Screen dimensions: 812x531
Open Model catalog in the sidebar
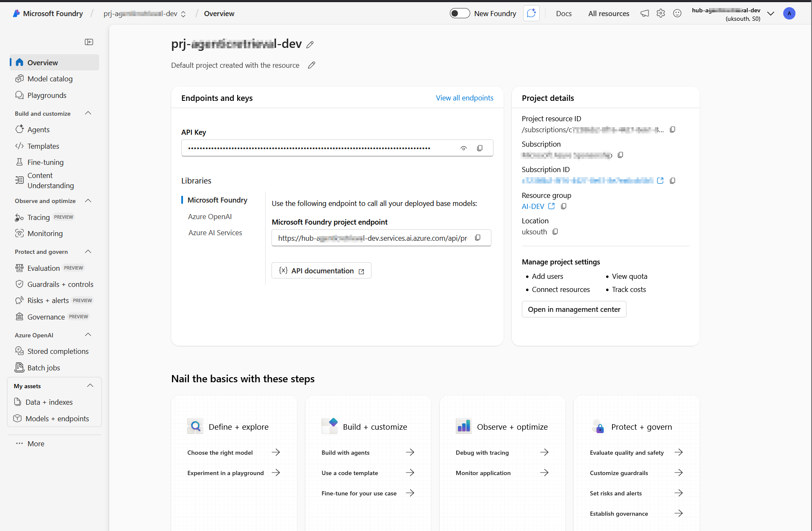click(50, 79)
